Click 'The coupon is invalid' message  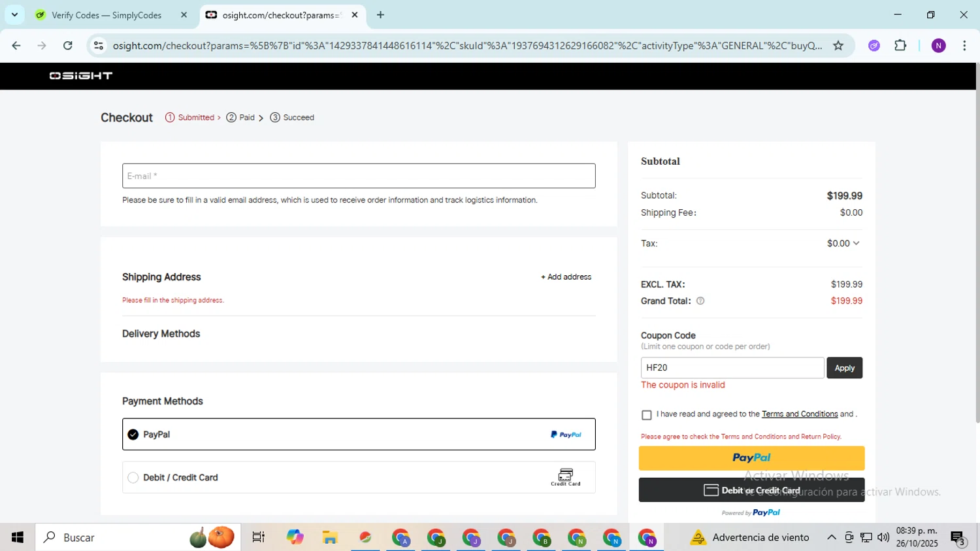[683, 385]
